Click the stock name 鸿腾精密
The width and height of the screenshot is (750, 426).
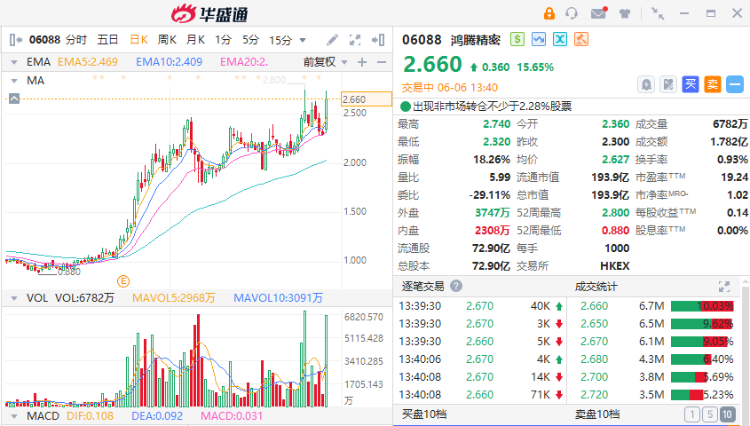tap(475, 40)
